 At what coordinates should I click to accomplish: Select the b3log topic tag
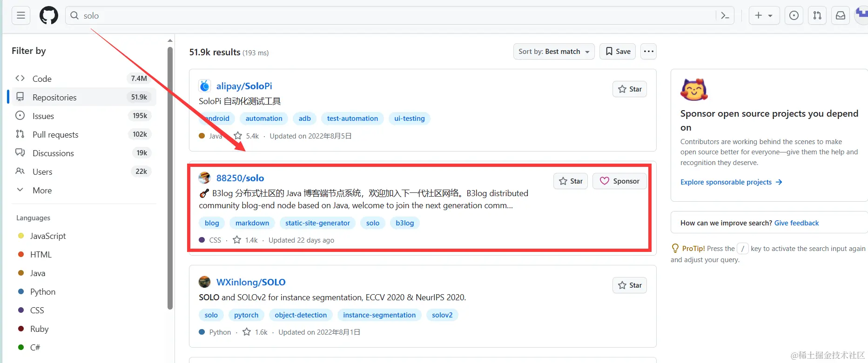pyautogui.click(x=405, y=223)
